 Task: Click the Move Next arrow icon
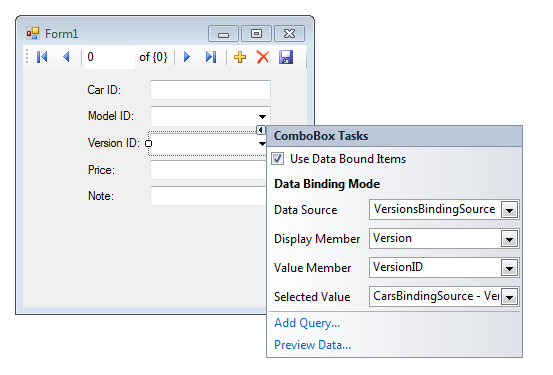(187, 57)
